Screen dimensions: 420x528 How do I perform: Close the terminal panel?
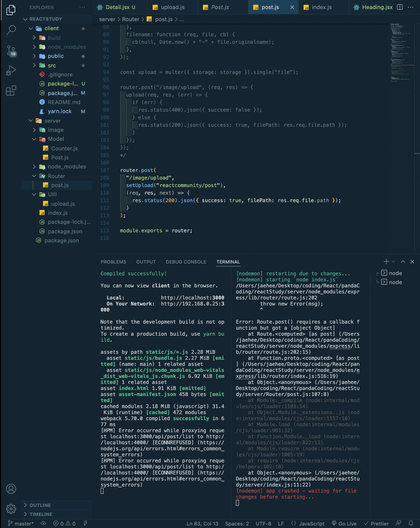(412, 261)
